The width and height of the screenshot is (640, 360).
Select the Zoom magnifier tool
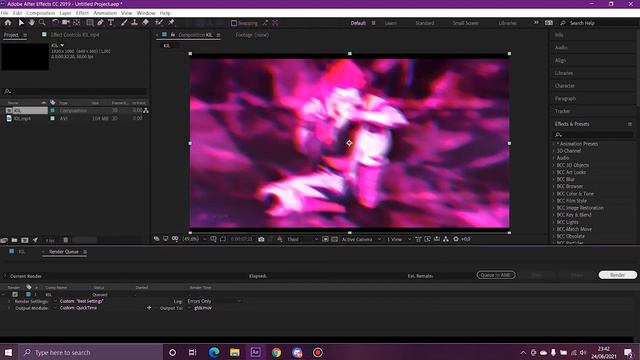[x=42, y=23]
